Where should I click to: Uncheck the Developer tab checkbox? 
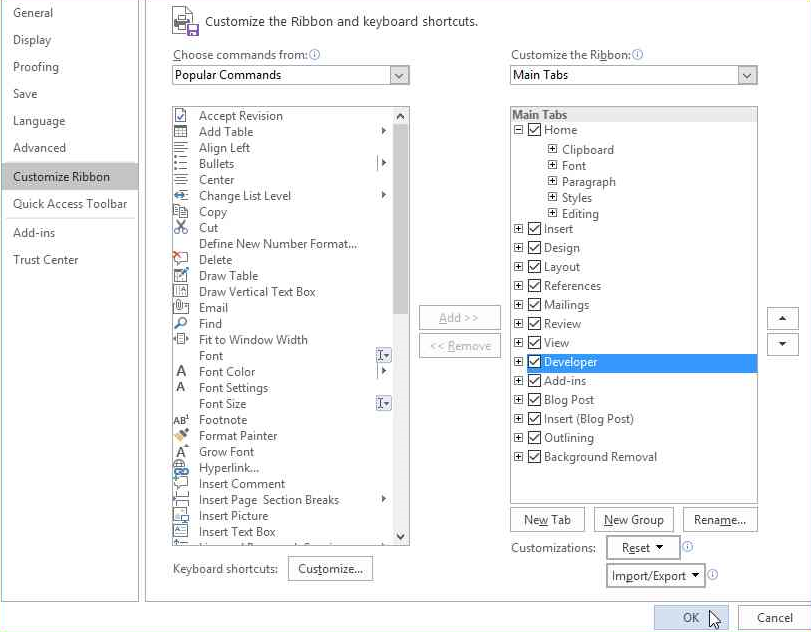pyautogui.click(x=535, y=362)
